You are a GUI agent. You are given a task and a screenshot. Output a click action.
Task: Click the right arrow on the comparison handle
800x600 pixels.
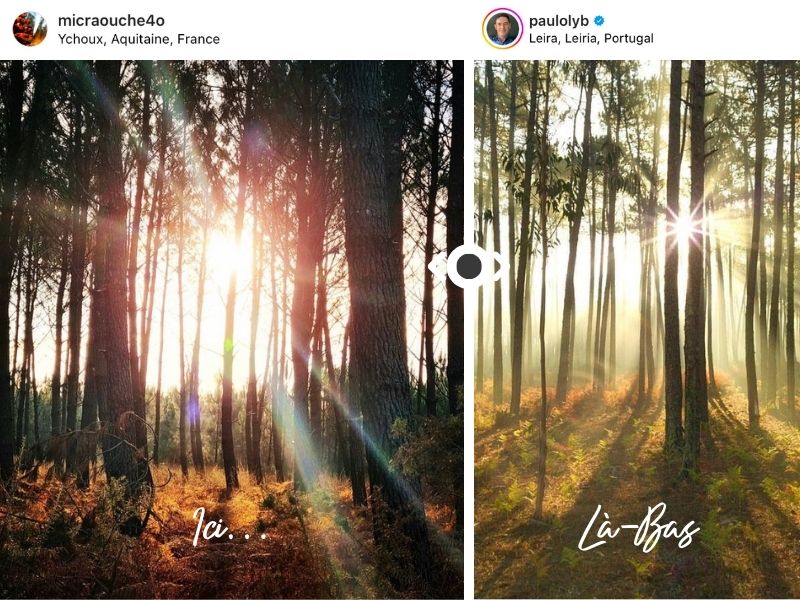click(x=502, y=266)
